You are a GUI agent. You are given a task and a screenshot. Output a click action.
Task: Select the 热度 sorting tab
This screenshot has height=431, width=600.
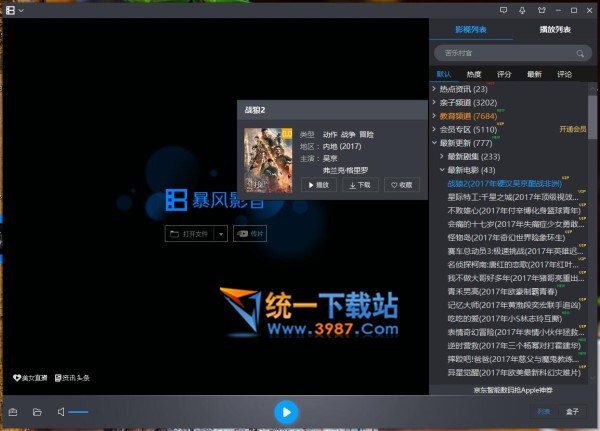473,74
